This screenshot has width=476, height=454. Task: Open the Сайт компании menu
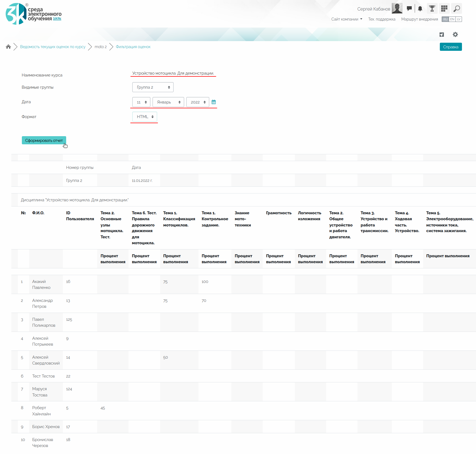[347, 19]
